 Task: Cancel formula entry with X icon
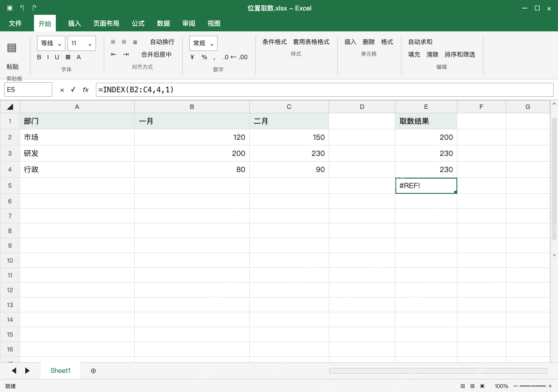62,90
